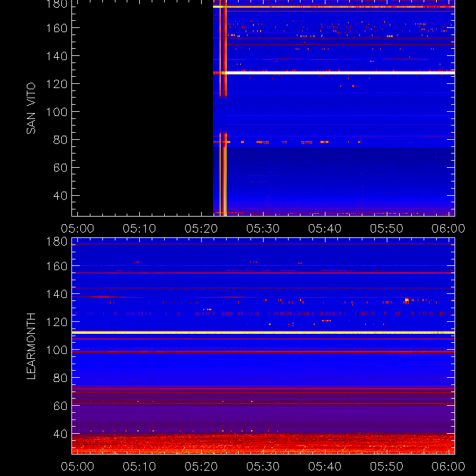Screen dimensions: 476x476
Task: Click 05:00 time label under Learmonth plot
Action: tap(77, 466)
